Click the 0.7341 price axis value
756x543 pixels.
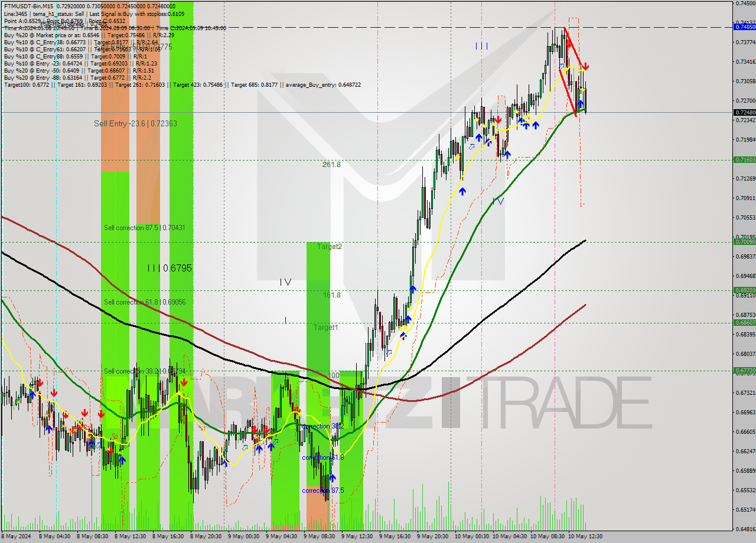tap(745, 61)
